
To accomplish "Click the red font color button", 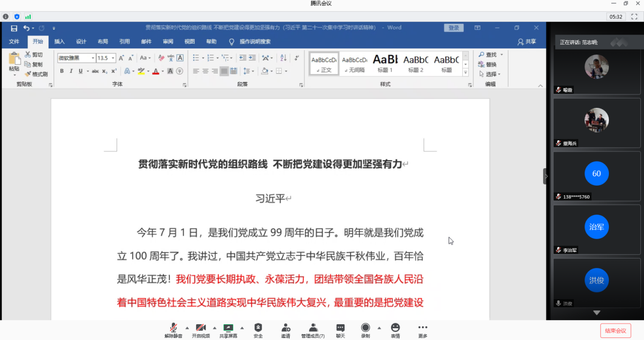I will click(156, 71).
